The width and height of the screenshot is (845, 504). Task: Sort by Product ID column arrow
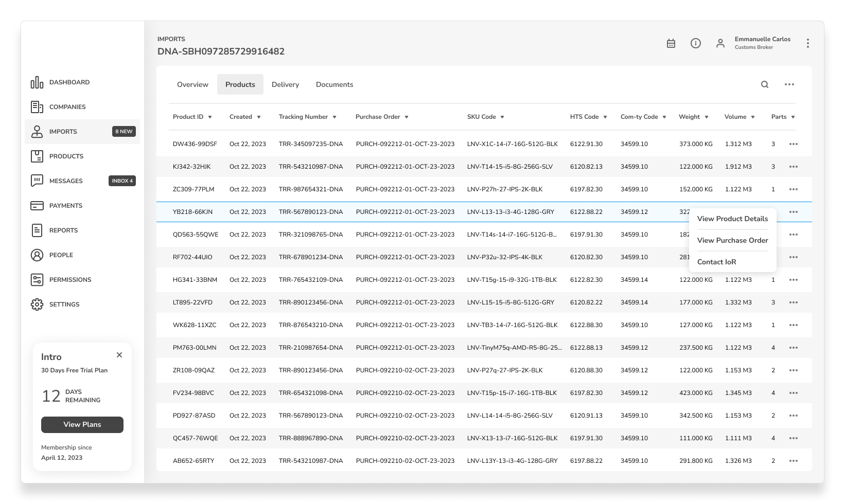pos(210,117)
